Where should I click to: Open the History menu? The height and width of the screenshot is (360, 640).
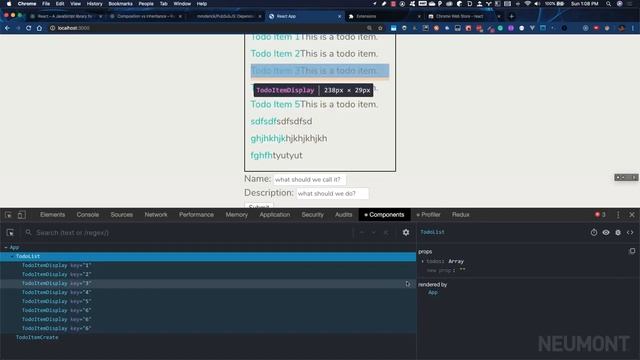coord(94,4)
